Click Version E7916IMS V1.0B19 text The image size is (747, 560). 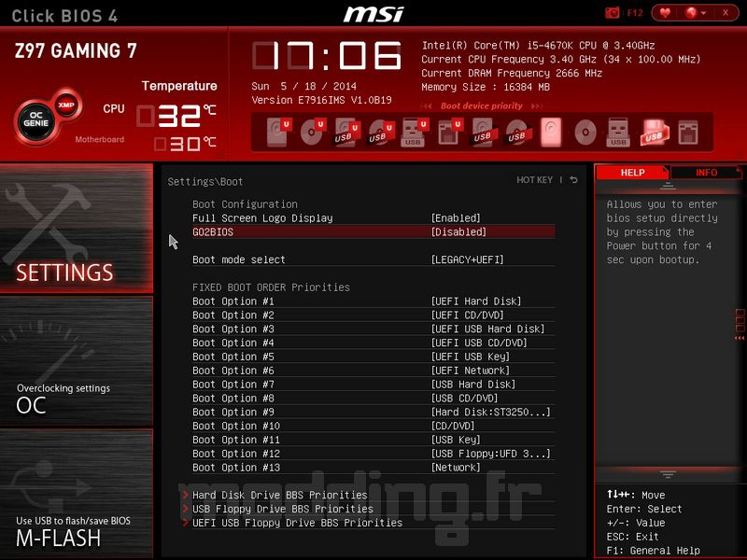coord(321,100)
